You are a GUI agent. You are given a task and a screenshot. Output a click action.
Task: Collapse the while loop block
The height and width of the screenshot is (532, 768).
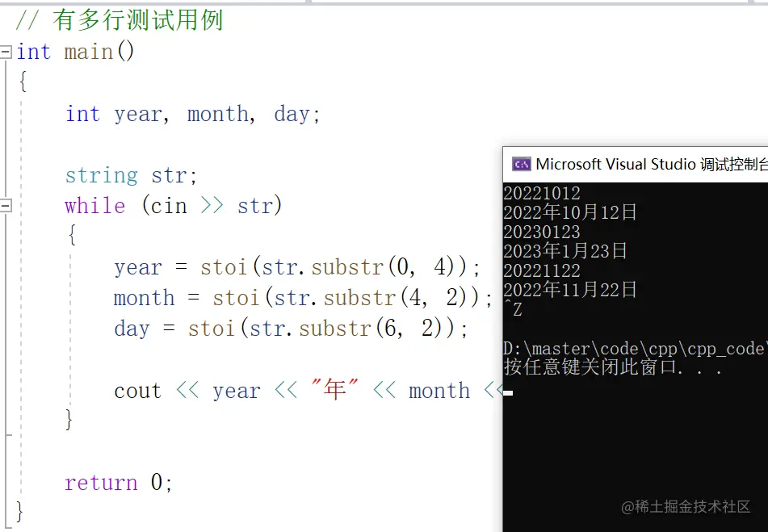coord(6,206)
